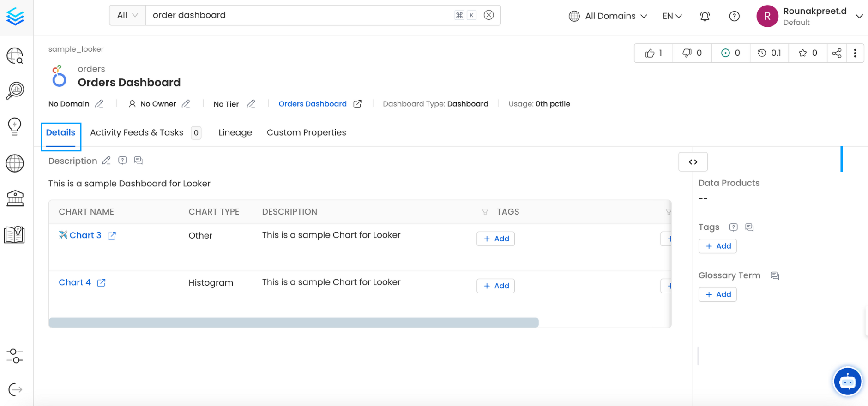Open Chart 3 external link icon
The width and height of the screenshot is (868, 406).
click(x=112, y=236)
